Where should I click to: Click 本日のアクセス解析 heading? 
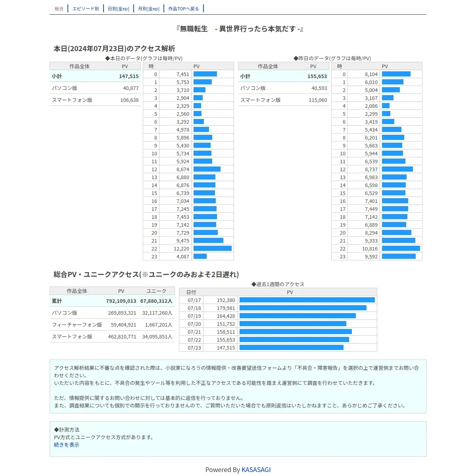(x=114, y=49)
